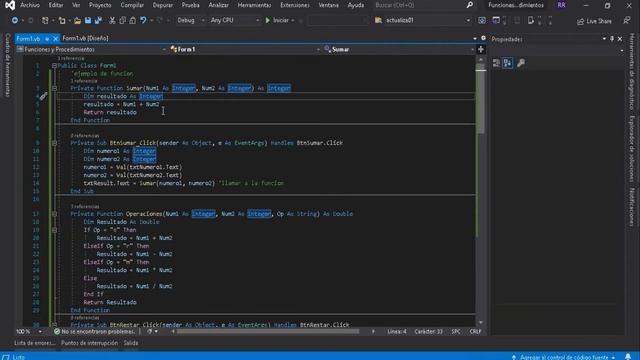Click the Alphabetical sort icon in Propiedades
The width and height of the screenshot is (640, 360).
point(508,63)
